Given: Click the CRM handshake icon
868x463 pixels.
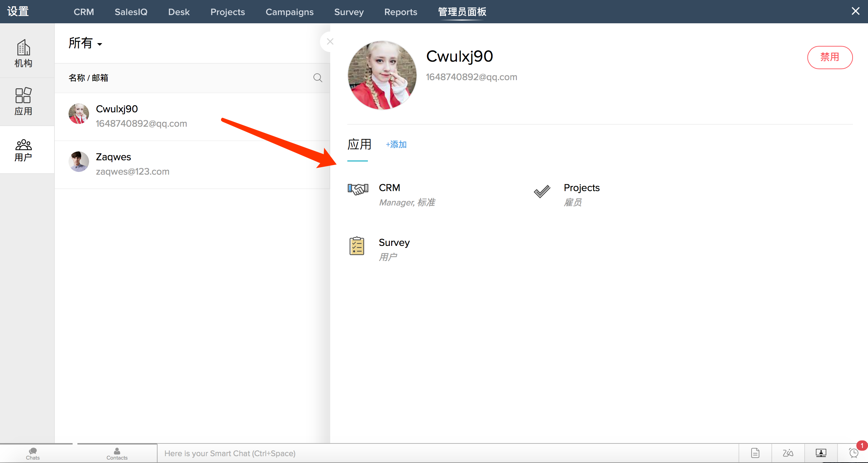Looking at the screenshot, I should pos(358,189).
